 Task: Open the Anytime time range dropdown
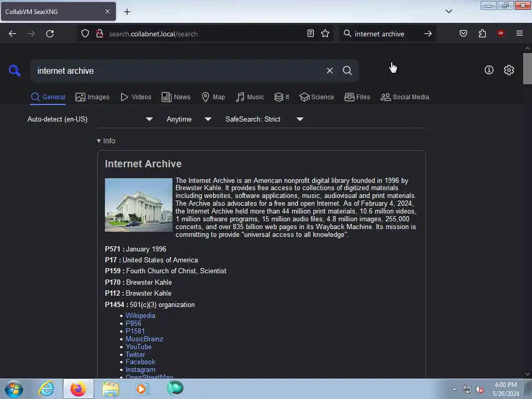pyautogui.click(x=189, y=119)
